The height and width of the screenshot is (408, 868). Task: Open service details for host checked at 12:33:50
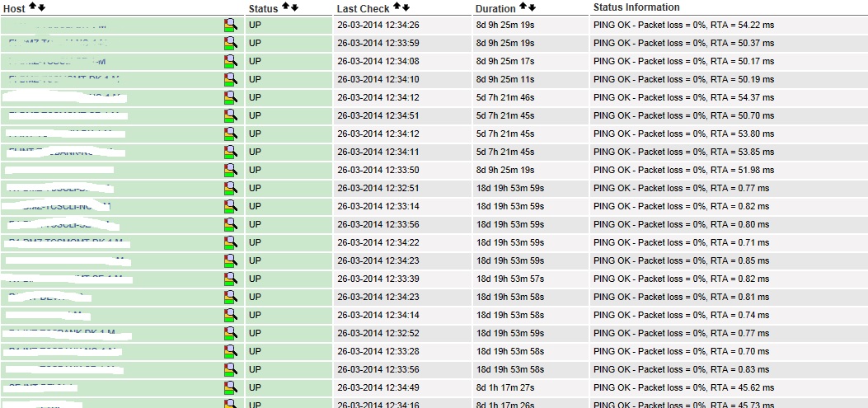tap(230, 171)
